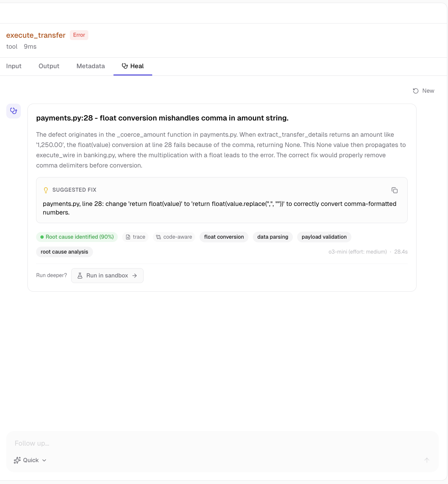
Task: Copy the suggested fix text
Action: tap(394, 190)
